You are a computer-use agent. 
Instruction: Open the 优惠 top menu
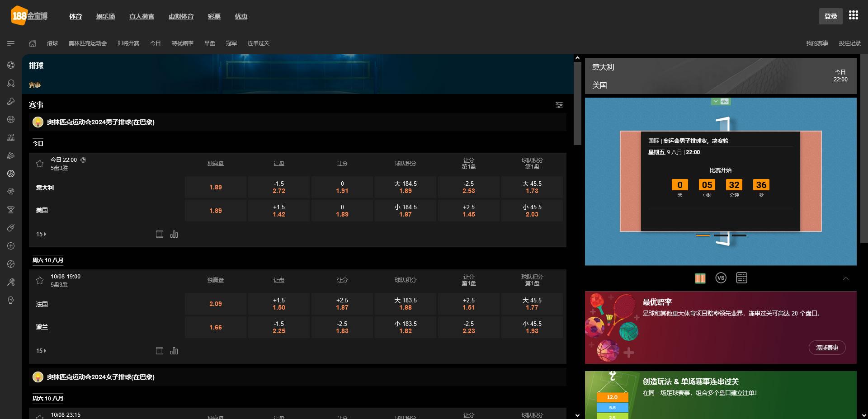(241, 16)
